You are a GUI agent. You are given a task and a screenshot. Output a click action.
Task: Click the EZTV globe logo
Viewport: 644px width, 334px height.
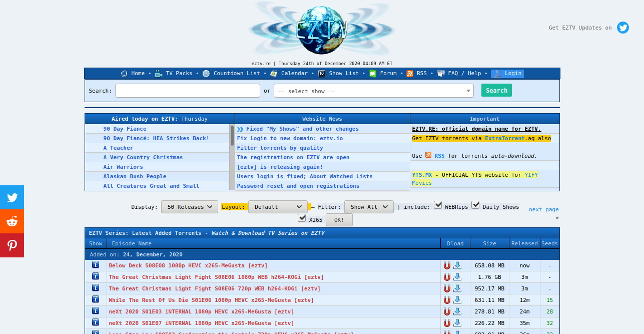click(322, 30)
